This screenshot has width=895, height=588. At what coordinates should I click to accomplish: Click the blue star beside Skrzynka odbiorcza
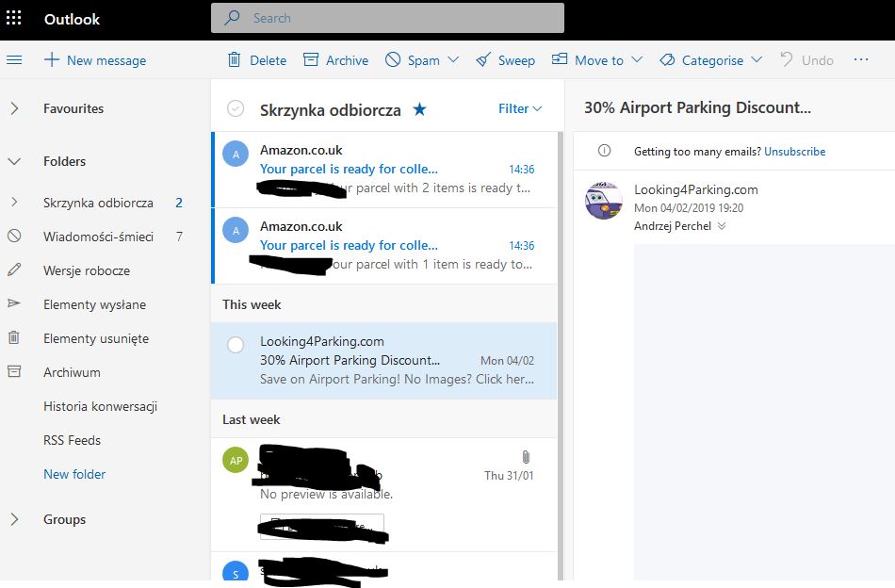[x=419, y=108]
